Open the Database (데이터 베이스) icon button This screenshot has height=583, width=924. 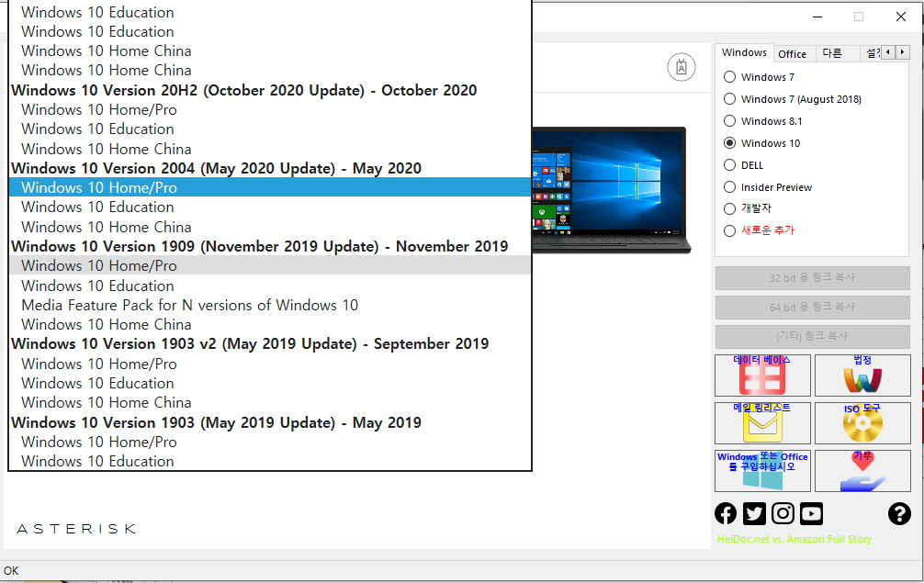tap(762, 376)
